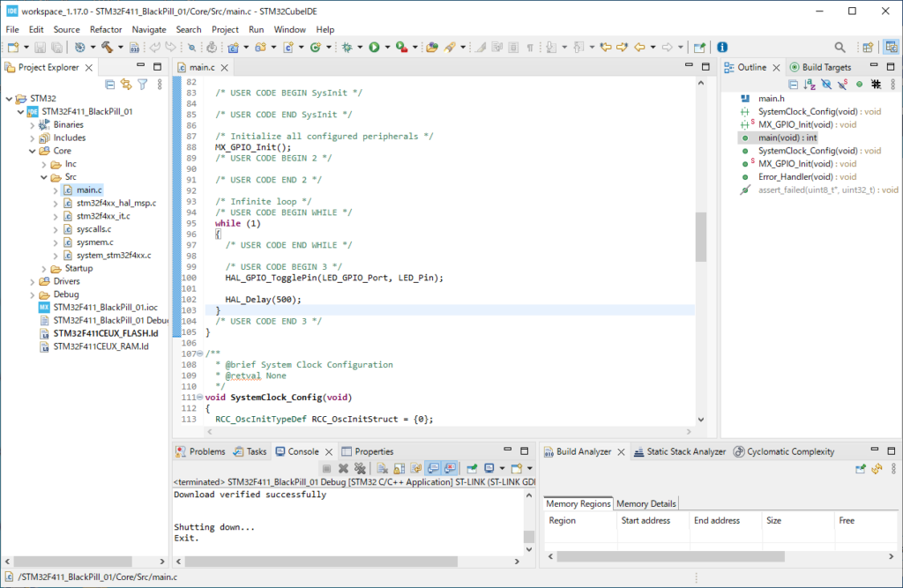
Task: Click the New file toolbar icon
Action: (x=12, y=48)
